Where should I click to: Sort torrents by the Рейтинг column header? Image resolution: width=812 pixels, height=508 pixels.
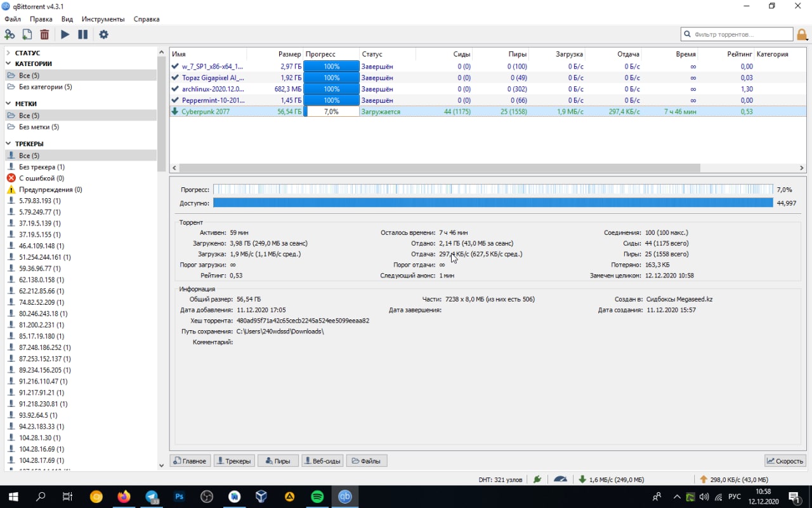coord(726,54)
